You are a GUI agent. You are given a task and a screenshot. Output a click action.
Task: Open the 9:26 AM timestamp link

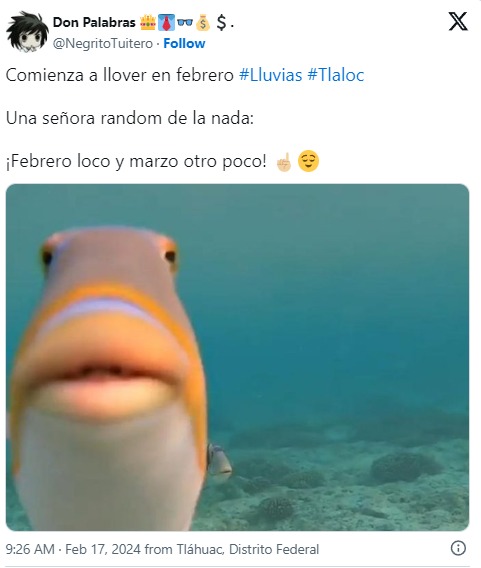pos(30,549)
